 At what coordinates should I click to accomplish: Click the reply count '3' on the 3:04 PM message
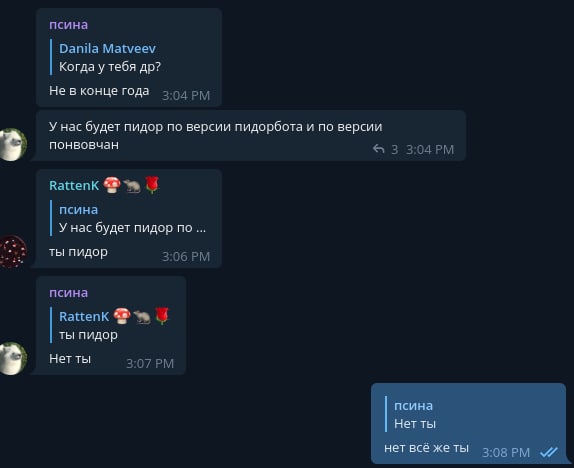tap(395, 149)
